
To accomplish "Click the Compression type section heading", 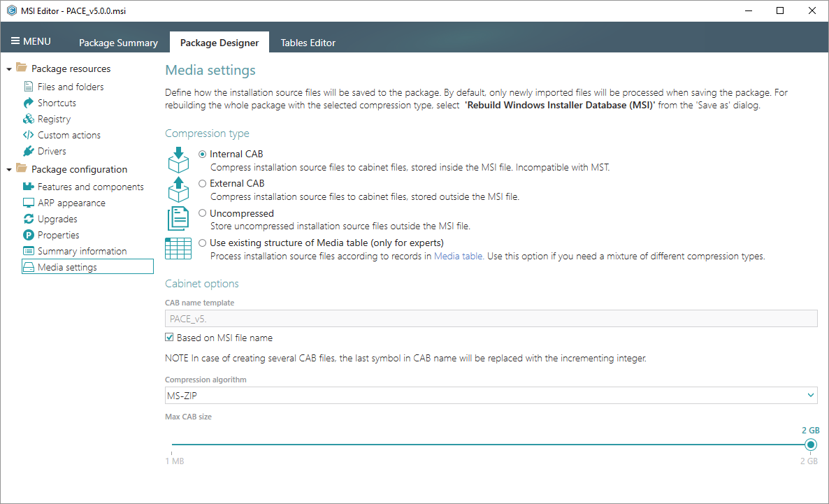I will (x=207, y=134).
